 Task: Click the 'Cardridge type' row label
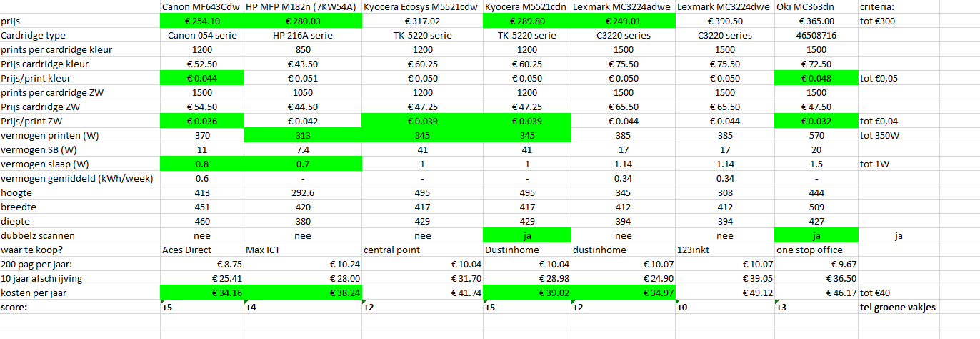(x=80, y=36)
